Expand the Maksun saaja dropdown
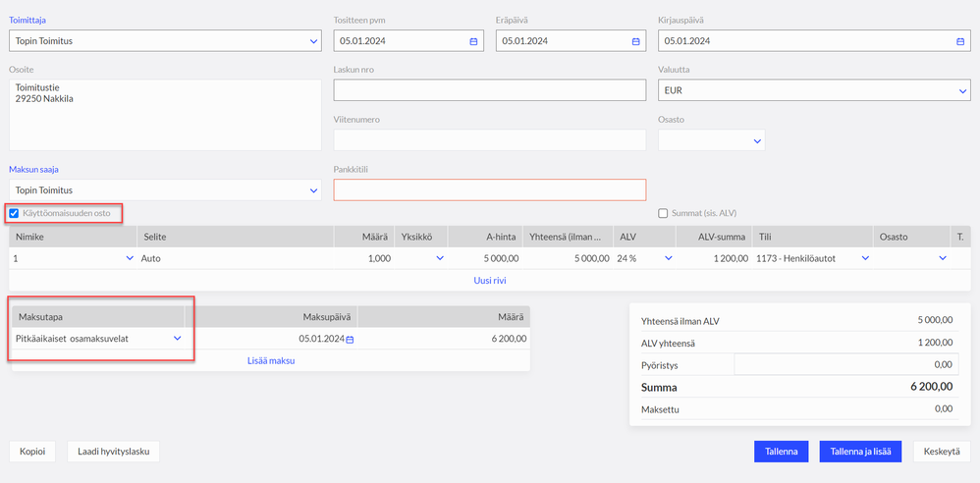Viewport: 980px width, 483px height. click(313, 189)
